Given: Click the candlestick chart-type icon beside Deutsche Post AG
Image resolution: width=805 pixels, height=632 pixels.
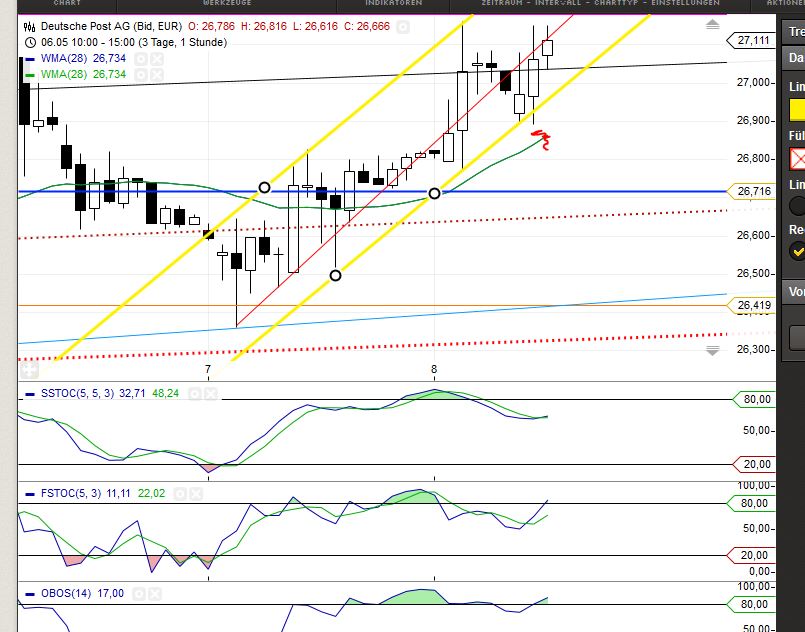Looking at the screenshot, I should [x=30, y=26].
